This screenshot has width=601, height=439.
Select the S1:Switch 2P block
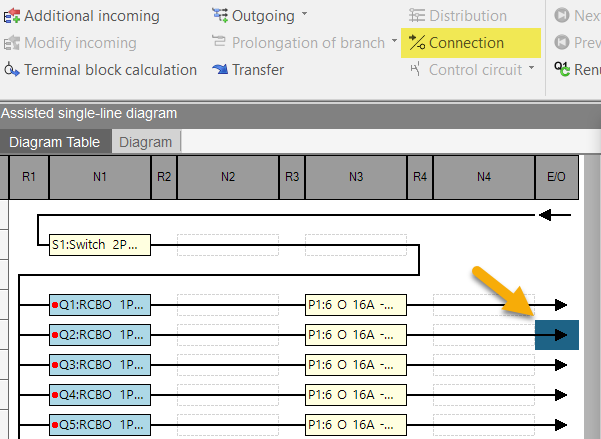coord(100,245)
